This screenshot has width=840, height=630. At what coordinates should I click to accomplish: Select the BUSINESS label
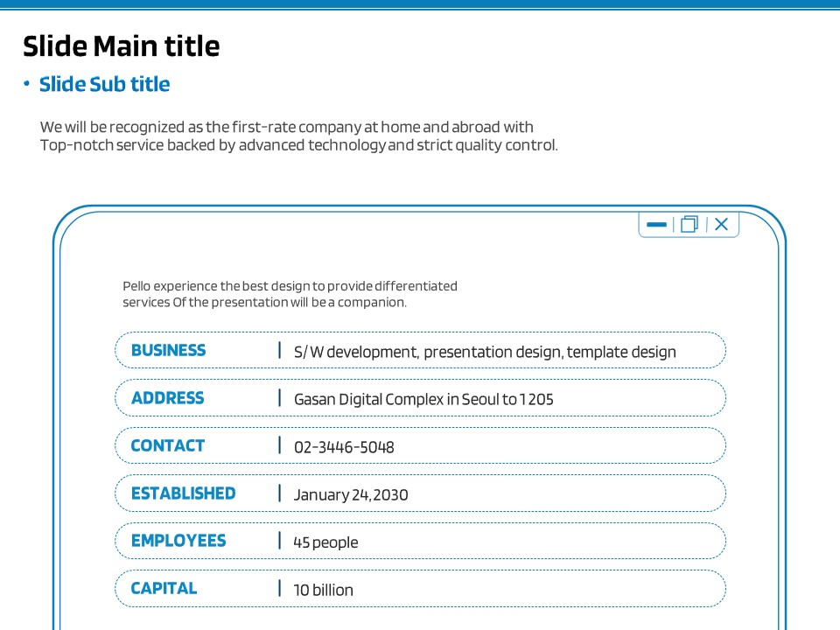(168, 351)
